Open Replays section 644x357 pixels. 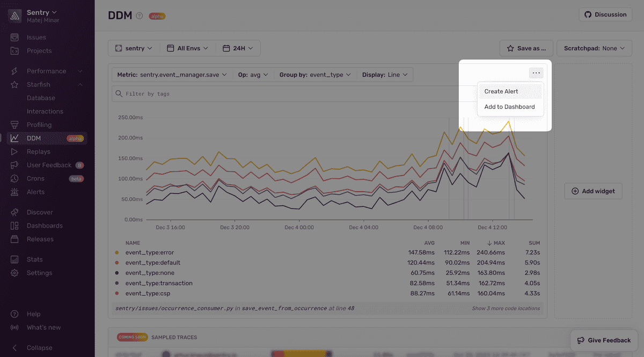point(39,152)
